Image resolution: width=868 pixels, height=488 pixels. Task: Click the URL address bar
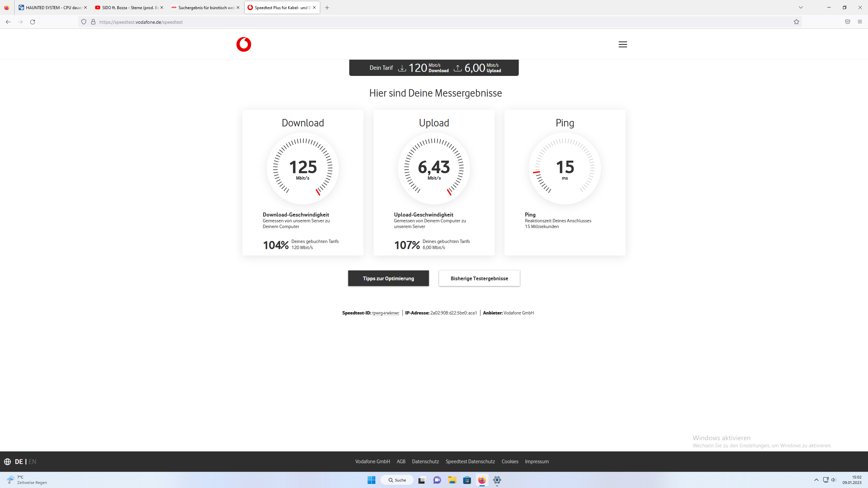441,22
